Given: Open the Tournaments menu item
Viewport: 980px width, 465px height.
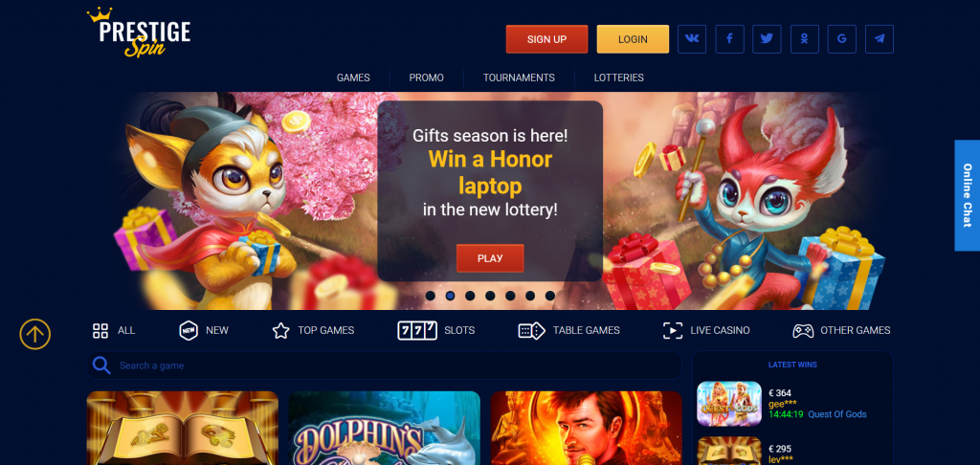Looking at the screenshot, I should tap(519, 77).
